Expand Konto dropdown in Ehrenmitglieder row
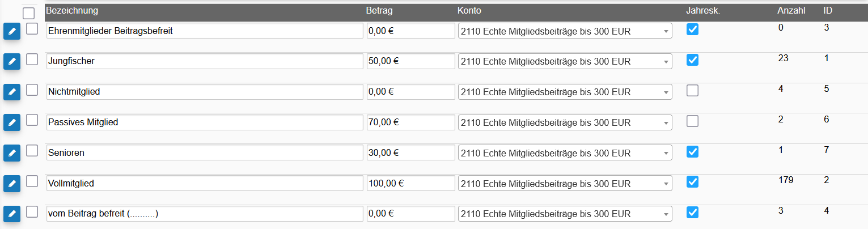This screenshot has width=868, height=229. pos(565,31)
